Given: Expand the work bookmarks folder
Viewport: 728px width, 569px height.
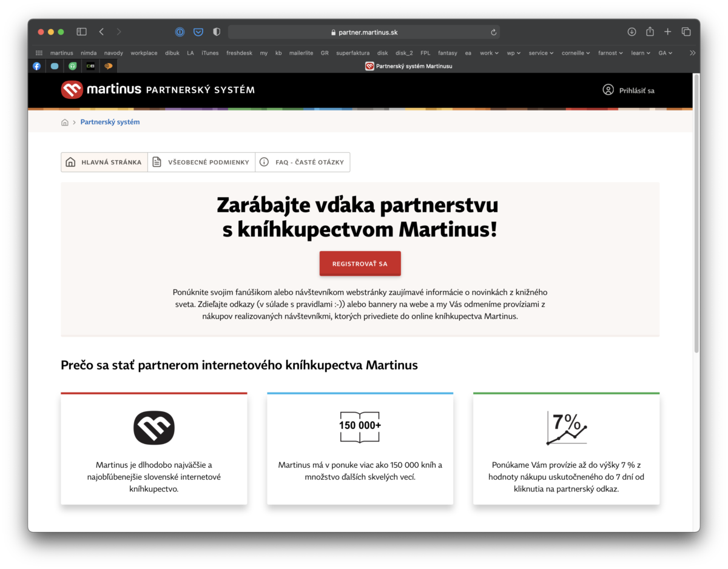Looking at the screenshot, I should (x=489, y=53).
